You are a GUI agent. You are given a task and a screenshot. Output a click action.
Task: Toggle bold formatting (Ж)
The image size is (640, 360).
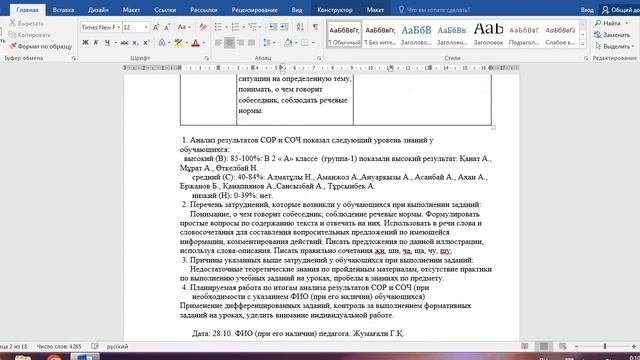pyautogui.click(x=85, y=42)
